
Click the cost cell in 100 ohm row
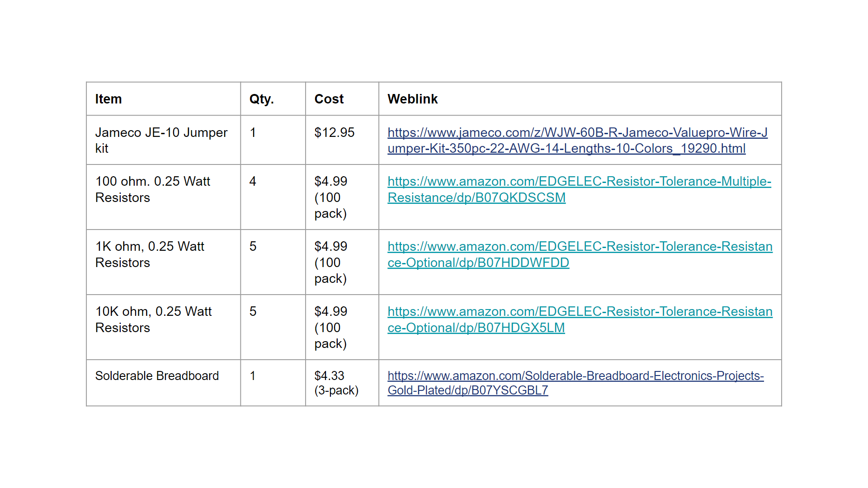coord(330,197)
